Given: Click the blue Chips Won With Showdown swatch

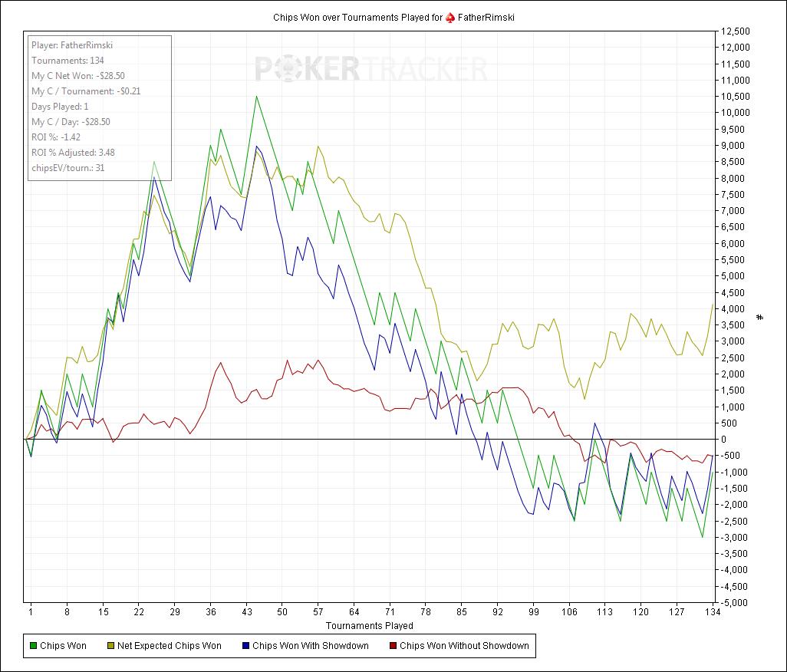Looking at the screenshot, I should tap(245, 646).
